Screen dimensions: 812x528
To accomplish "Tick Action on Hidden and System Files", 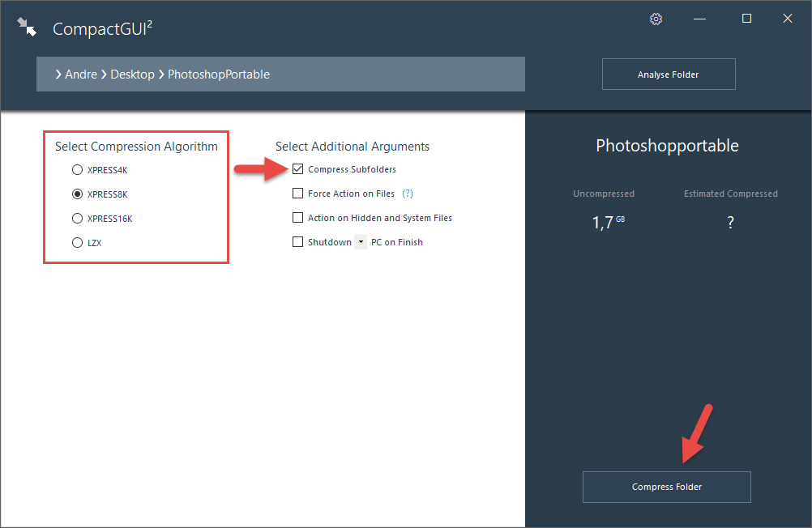I will coord(297,218).
